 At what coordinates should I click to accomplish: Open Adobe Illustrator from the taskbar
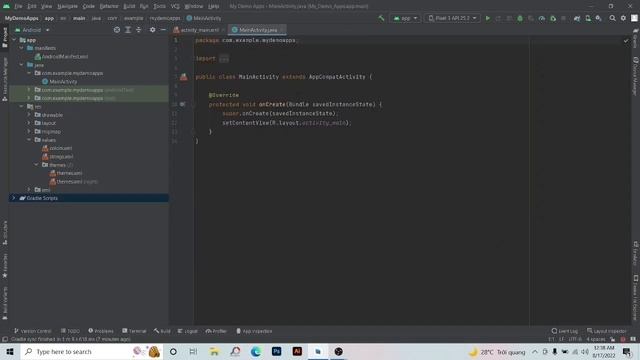click(x=297, y=351)
